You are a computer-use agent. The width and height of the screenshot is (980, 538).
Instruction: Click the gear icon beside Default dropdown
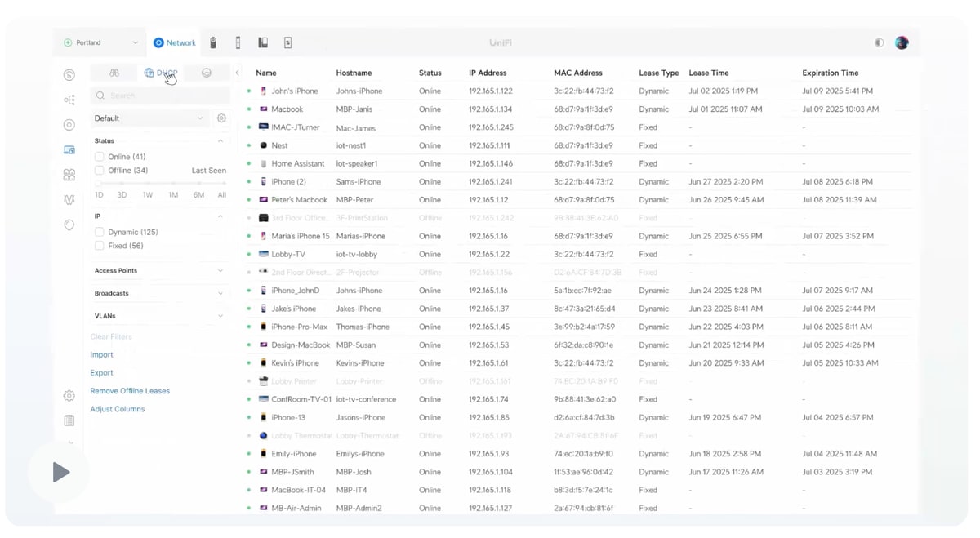coord(221,118)
